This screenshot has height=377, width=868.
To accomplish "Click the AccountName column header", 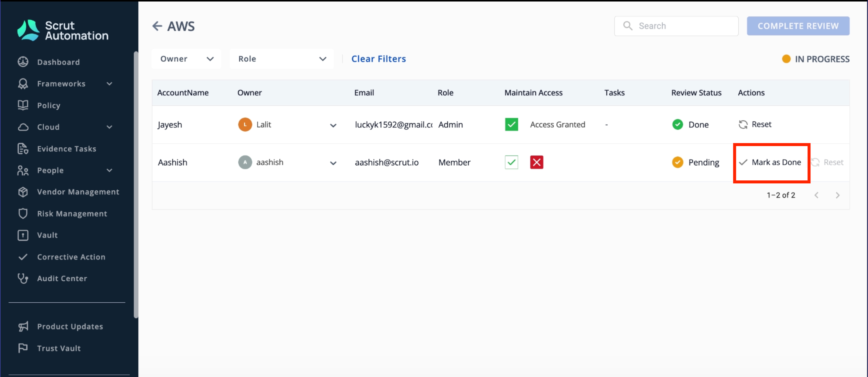I will click(183, 92).
